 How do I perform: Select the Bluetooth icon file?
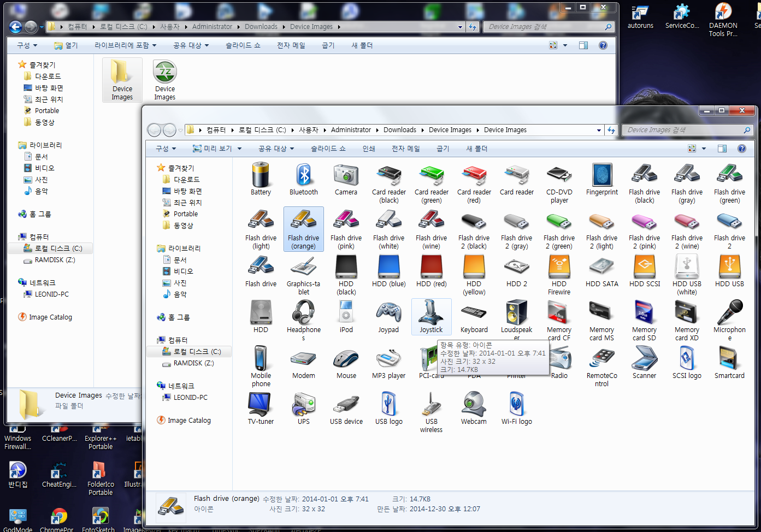(x=304, y=179)
